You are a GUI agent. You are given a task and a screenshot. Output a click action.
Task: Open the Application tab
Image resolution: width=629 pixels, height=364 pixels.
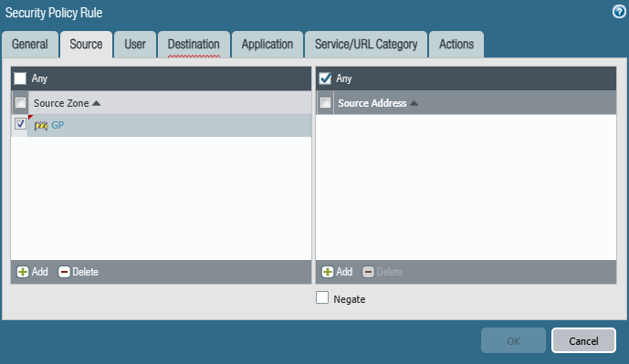pyautogui.click(x=267, y=45)
